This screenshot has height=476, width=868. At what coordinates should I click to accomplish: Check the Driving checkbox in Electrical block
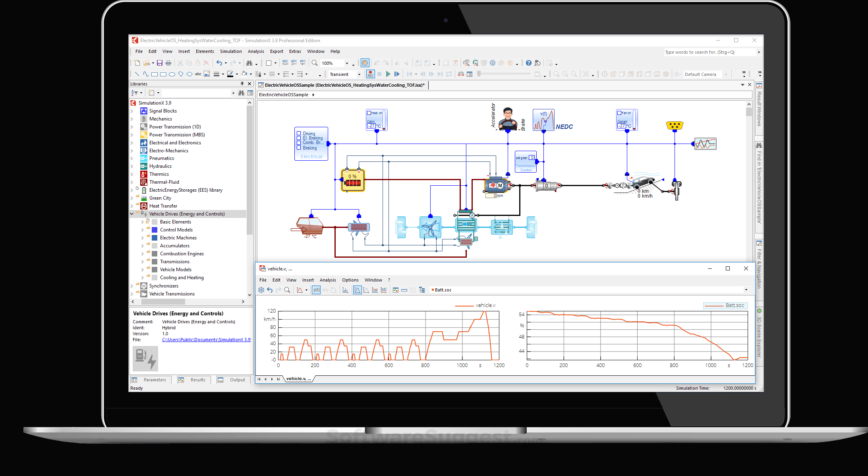pyautogui.click(x=300, y=134)
